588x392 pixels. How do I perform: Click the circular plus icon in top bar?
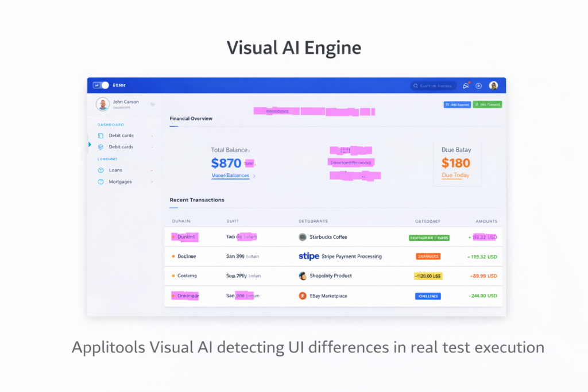click(x=478, y=85)
